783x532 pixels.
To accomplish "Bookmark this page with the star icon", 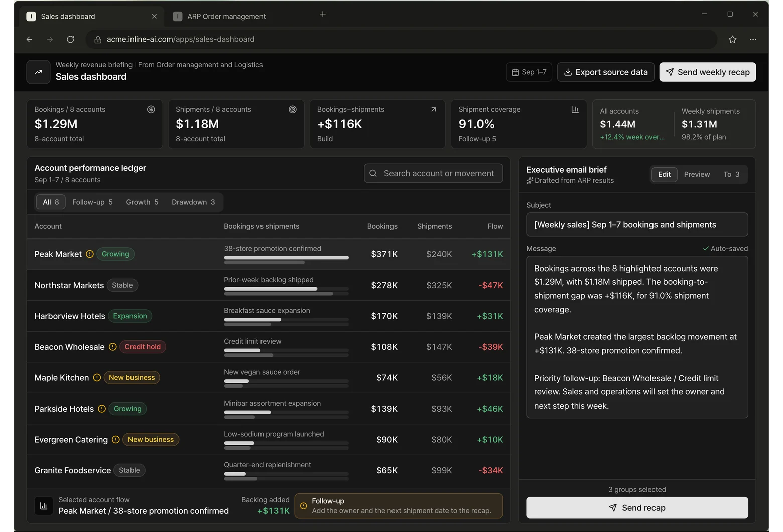I will pyautogui.click(x=732, y=39).
